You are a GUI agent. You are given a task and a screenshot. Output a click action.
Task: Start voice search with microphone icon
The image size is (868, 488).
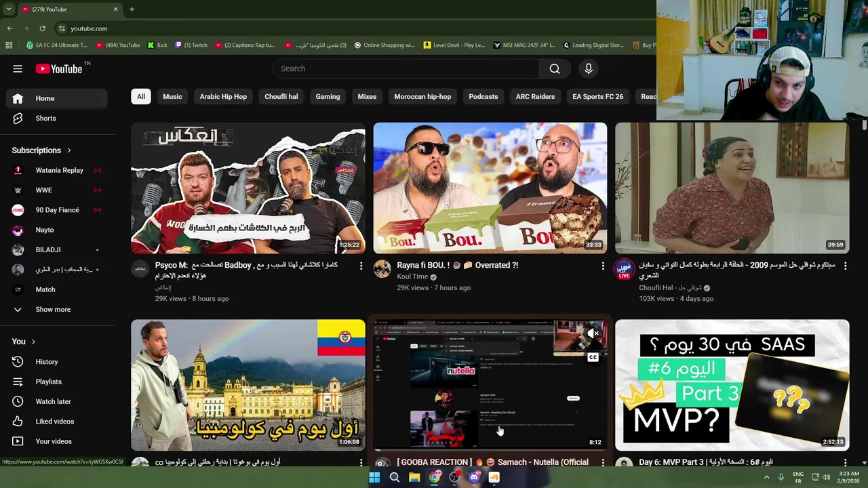click(589, 68)
